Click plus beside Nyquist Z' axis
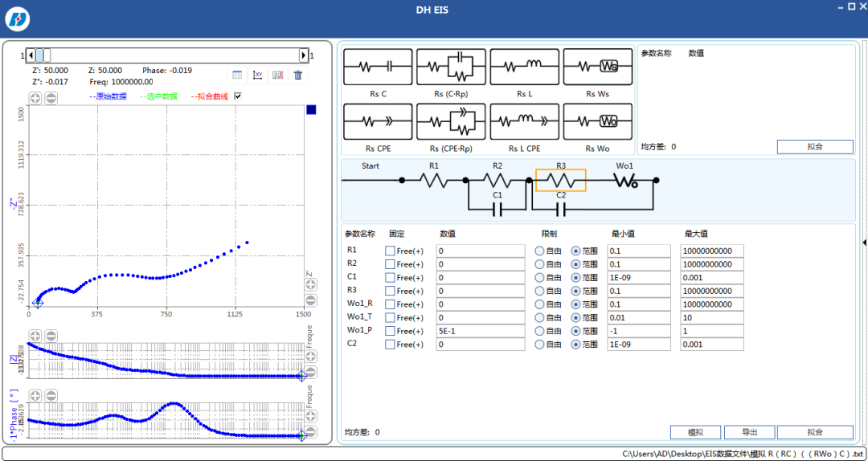 [x=311, y=284]
